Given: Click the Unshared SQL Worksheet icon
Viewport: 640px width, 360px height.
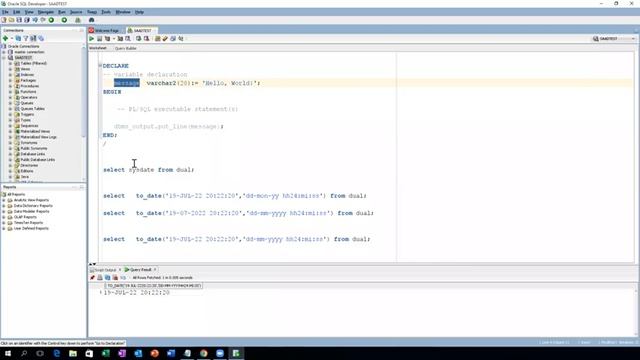Looking at the screenshot, I should tap(158, 39).
